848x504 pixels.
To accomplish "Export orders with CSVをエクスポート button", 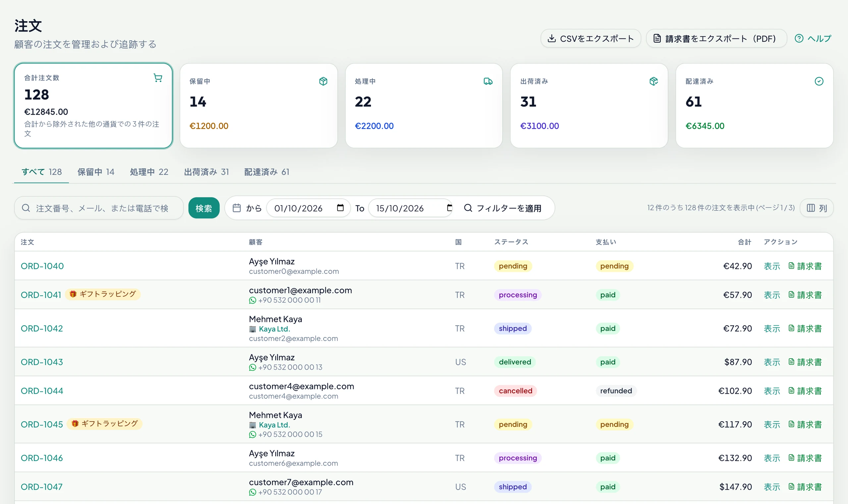I will click(x=591, y=38).
